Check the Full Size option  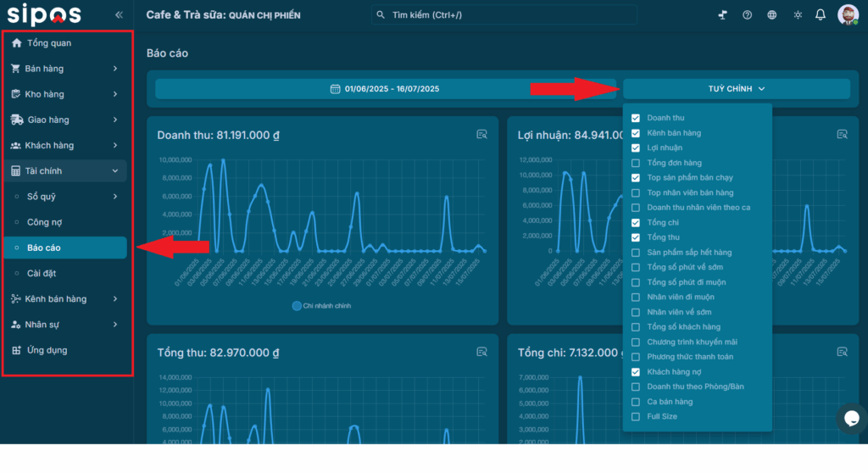[636, 416]
